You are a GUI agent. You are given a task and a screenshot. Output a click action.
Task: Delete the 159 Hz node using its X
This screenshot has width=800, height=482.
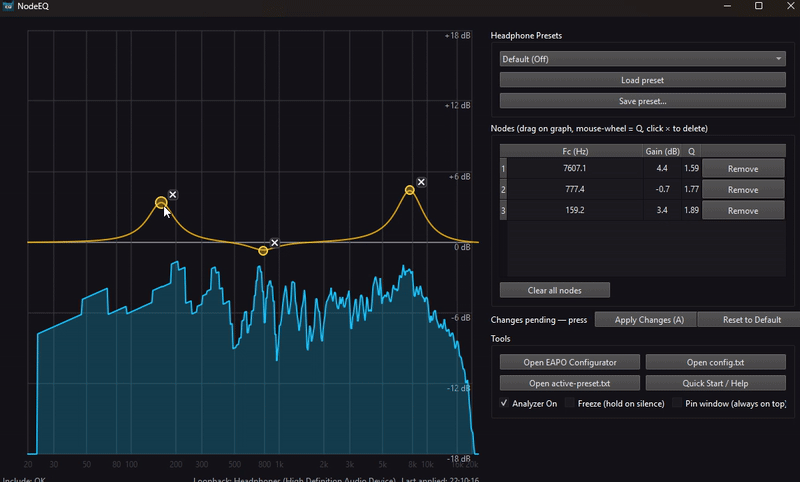[173, 195]
